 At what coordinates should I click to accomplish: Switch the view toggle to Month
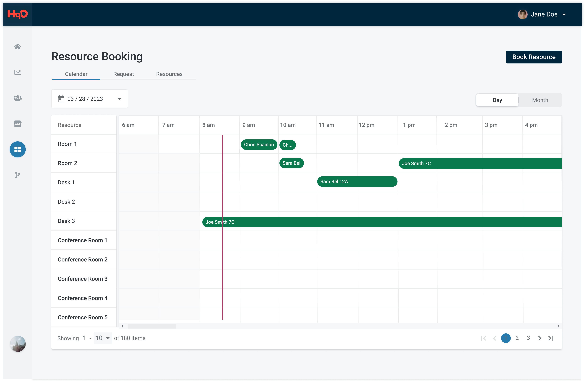pyautogui.click(x=540, y=100)
